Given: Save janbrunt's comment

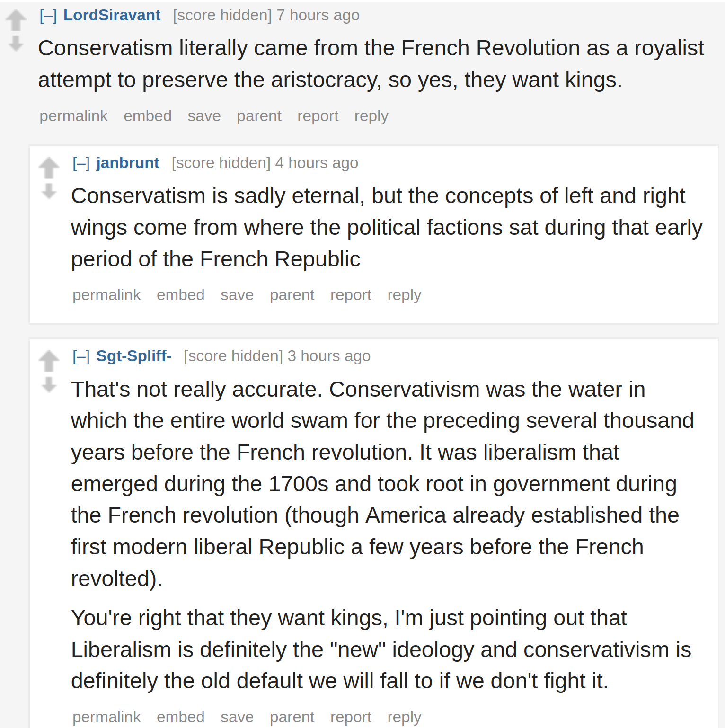Looking at the screenshot, I should tap(237, 295).
